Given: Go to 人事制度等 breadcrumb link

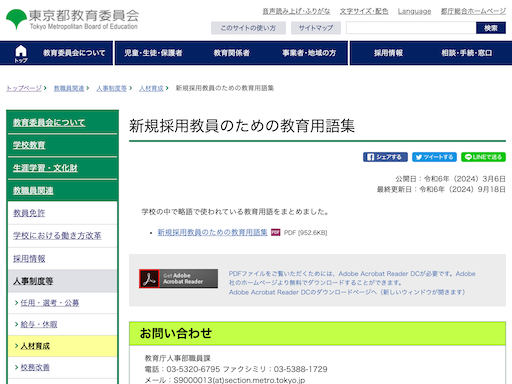Looking at the screenshot, I should 112,88.
